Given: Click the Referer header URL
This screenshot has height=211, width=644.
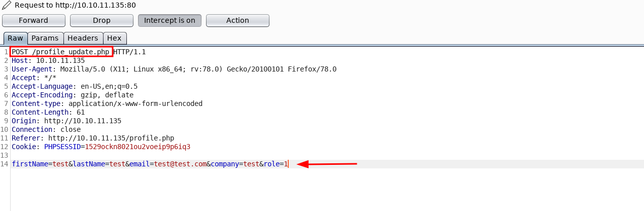Looking at the screenshot, I should pyautogui.click(x=111, y=138).
